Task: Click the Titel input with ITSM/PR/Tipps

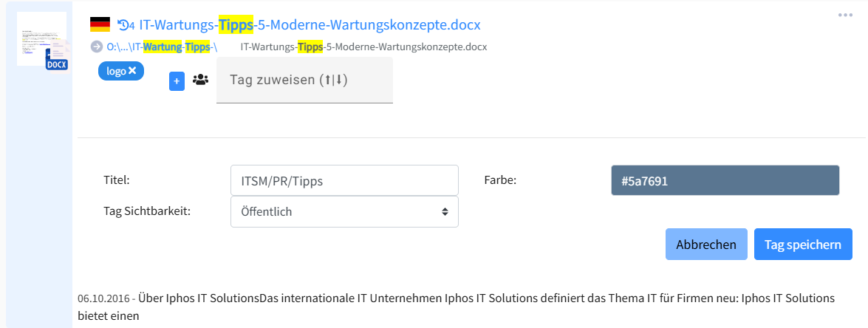Action: point(344,180)
